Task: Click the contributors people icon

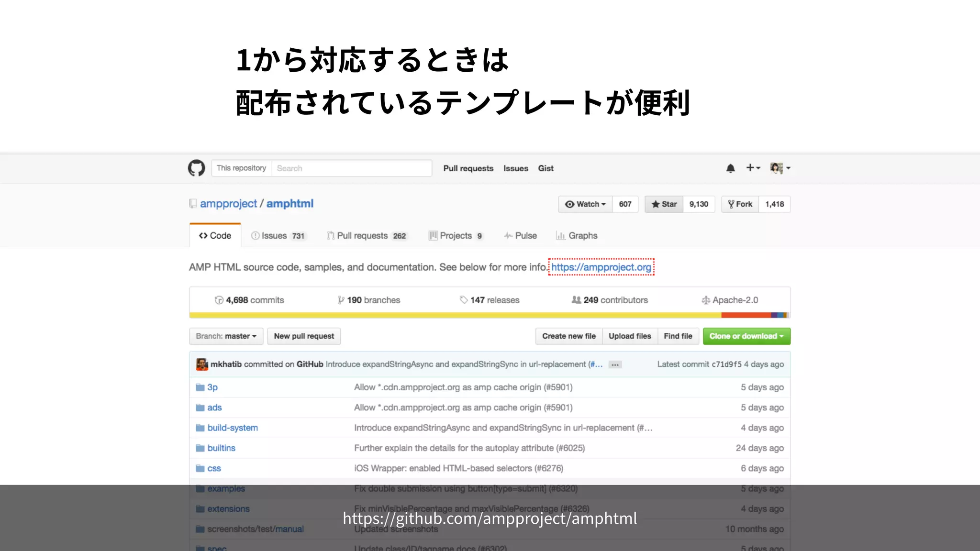Action: pyautogui.click(x=576, y=300)
